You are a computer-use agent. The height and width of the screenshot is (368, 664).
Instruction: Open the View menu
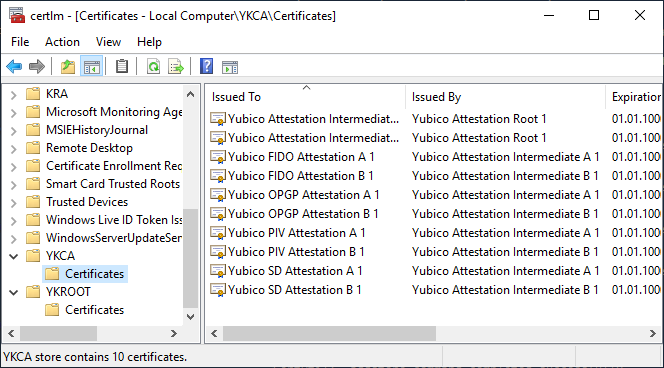[x=108, y=42]
